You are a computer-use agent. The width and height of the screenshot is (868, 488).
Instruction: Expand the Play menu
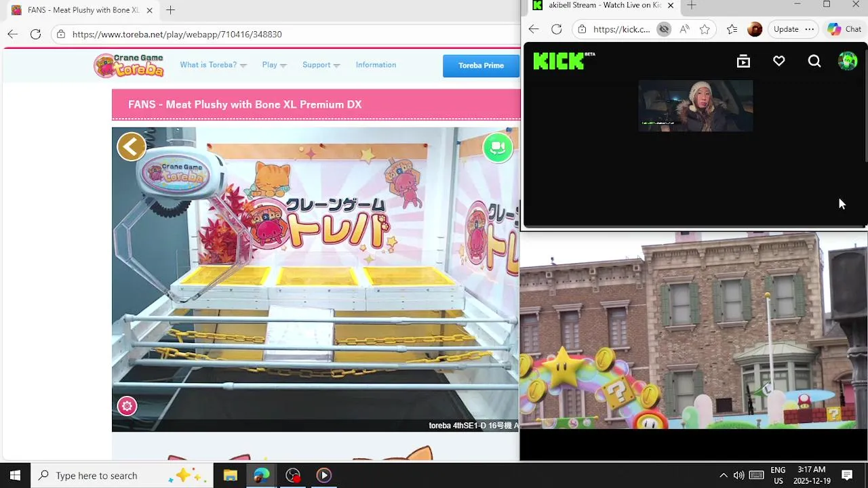274,65
